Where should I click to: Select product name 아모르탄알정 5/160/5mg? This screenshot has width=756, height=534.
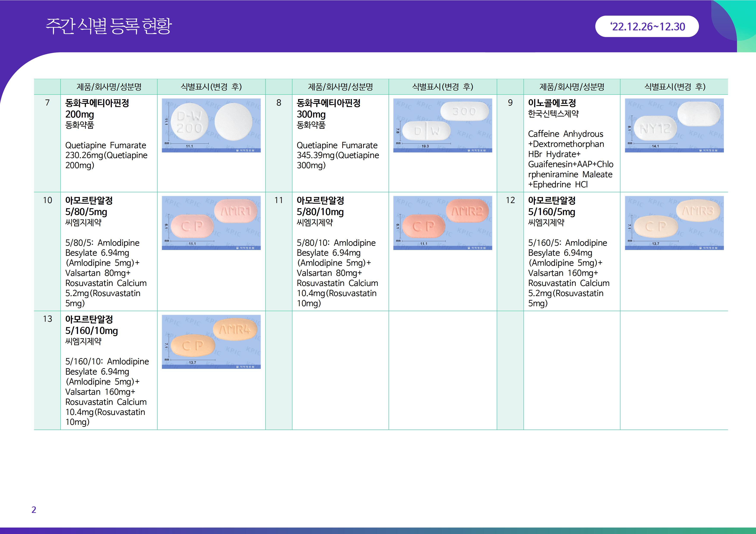(552, 206)
